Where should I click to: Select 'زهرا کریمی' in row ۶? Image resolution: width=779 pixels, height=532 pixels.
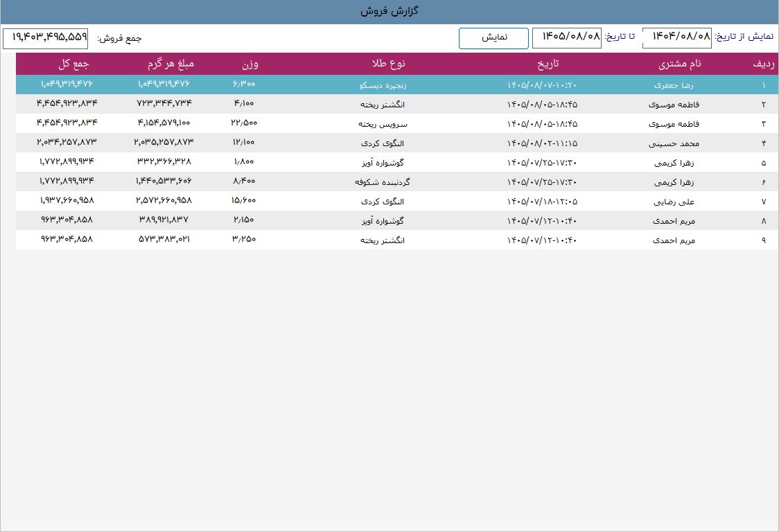[x=674, y=181]
